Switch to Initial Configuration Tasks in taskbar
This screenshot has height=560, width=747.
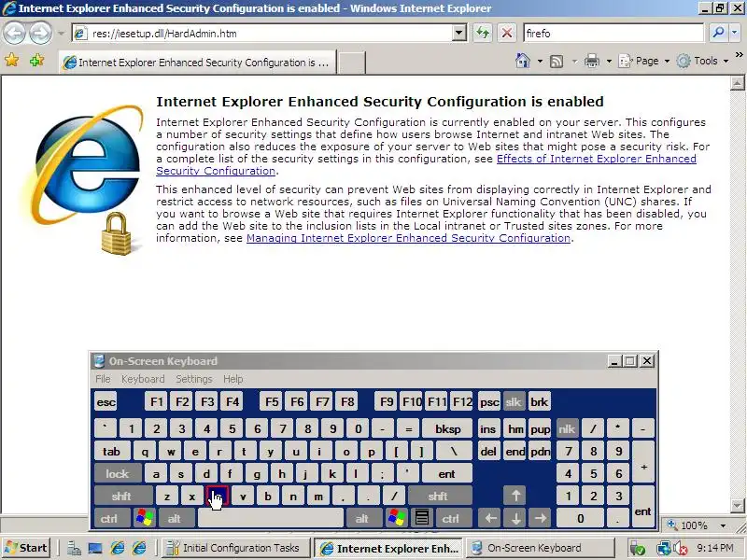pyautogui.click(x=236, y=548)
